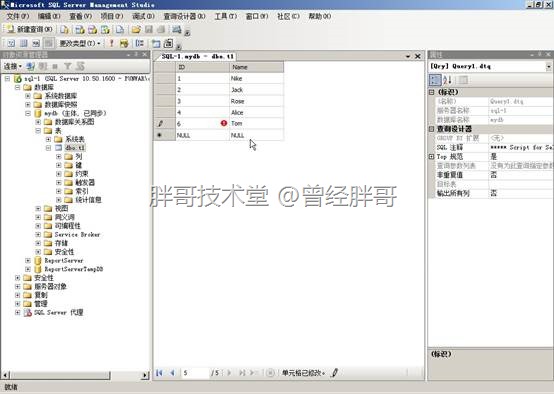
Task: Click the Open File folder icon
Action: tap(136, 30)
